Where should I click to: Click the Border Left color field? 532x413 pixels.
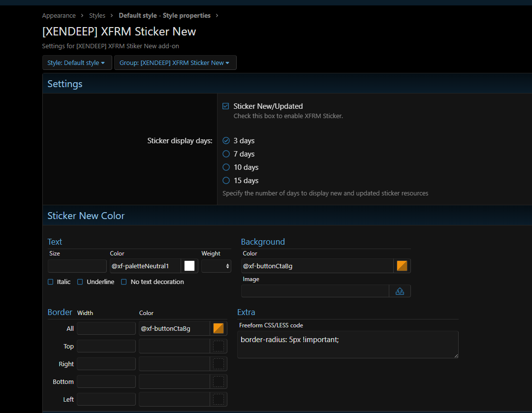coord(174,399)
